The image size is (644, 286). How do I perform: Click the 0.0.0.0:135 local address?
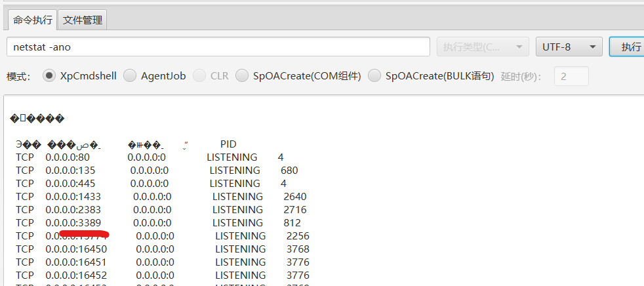[x=70, y=171]
